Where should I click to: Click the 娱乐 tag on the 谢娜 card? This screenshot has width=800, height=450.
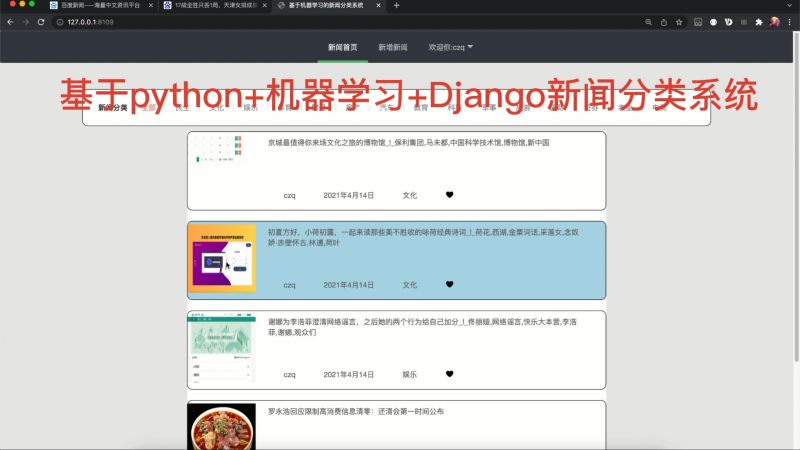pos(410,374)
